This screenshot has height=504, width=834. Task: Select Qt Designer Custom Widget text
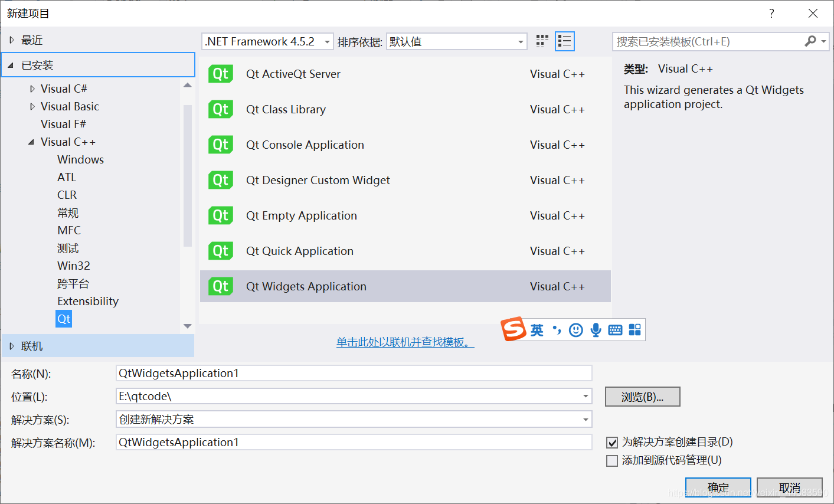point(318,180)
